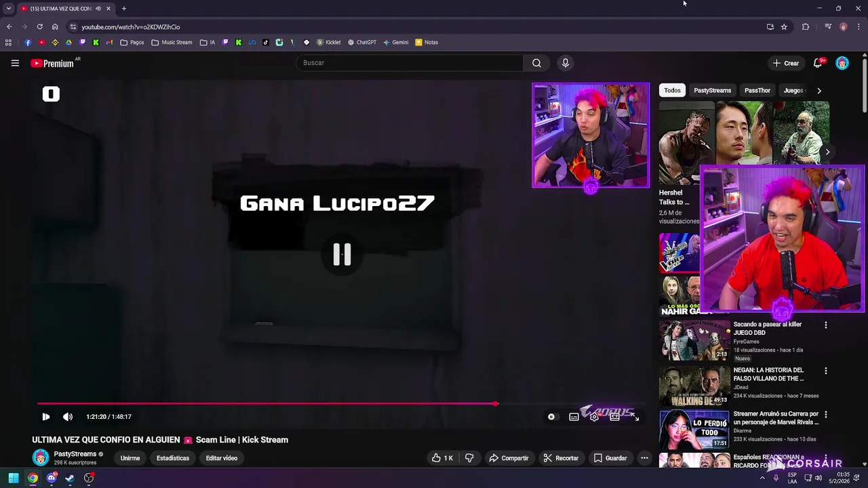Screen dimensions: 868x488
Task: Mute the YouTube tab audio icon
Action: pyautogui.click(x=98, y=8)
